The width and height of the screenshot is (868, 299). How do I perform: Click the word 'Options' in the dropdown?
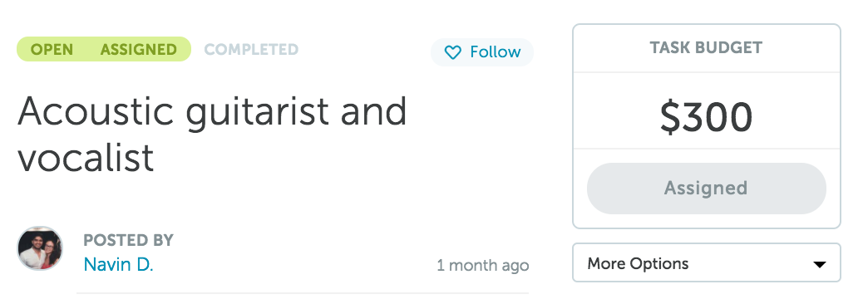[x=658, y=263]
